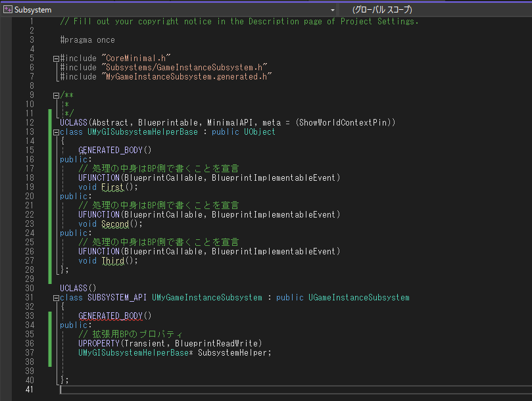Click MyGameInstanceSubsystem.generated.h include

(186, 77)
